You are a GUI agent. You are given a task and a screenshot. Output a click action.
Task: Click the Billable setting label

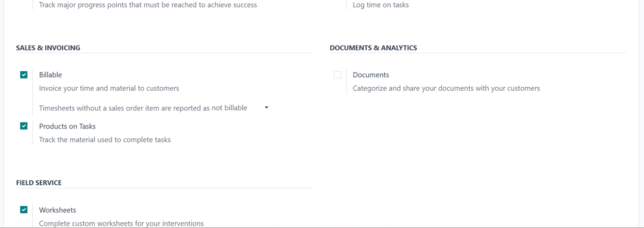click(x=51, y=75)
